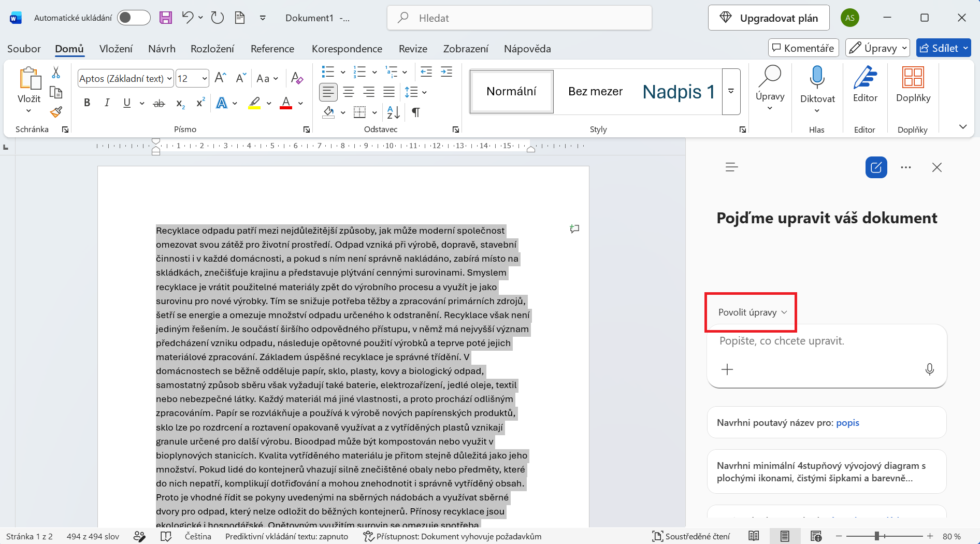Apply superscript formatting
980x544 pixels.
201,103
